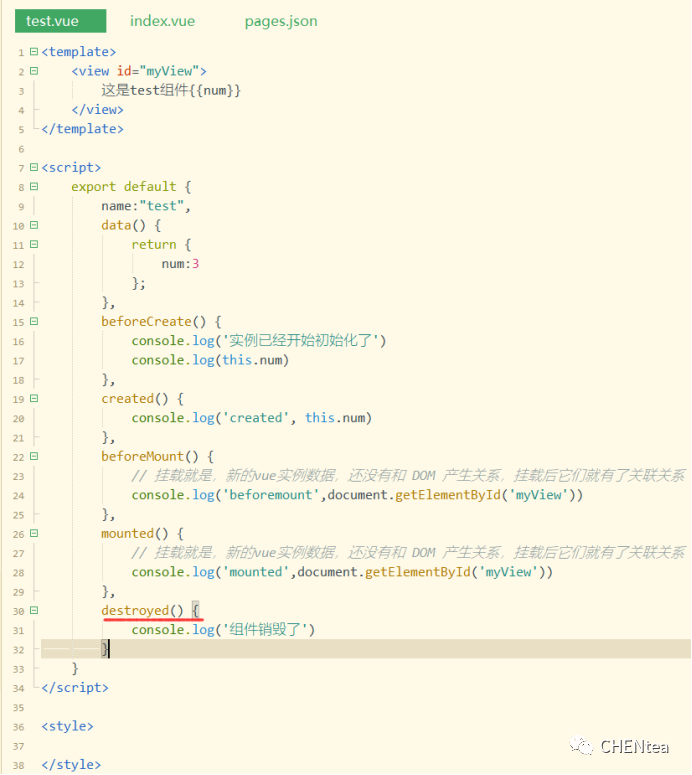Place cursor on the closing style tag
This screenshot has width=692, height=775.
(71, 765)
